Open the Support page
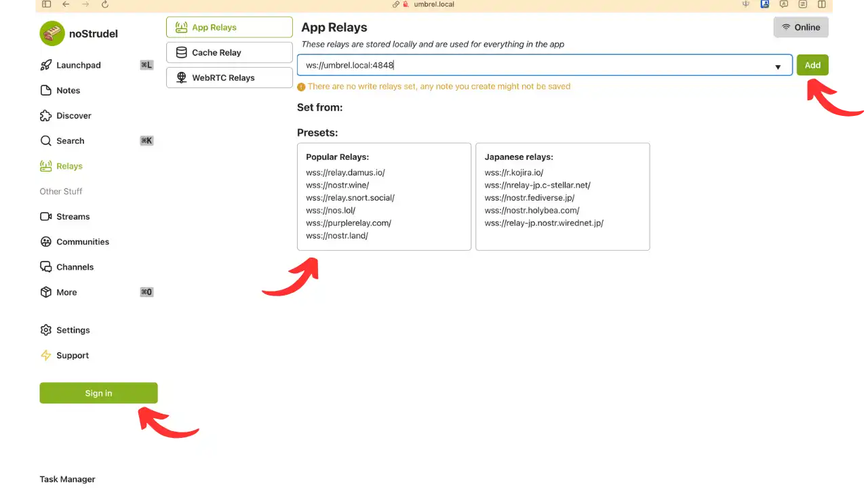This screenshot has width=868, height=488. pos(73,355)
